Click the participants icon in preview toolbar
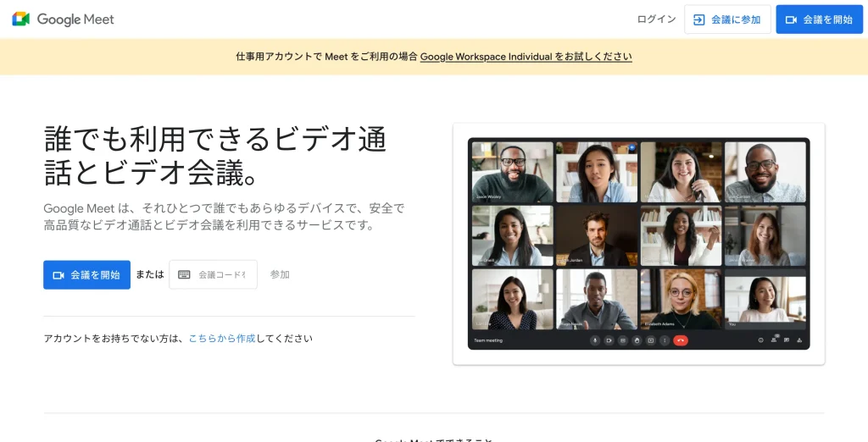Screen dimensions: 868x442 [774, 340]
